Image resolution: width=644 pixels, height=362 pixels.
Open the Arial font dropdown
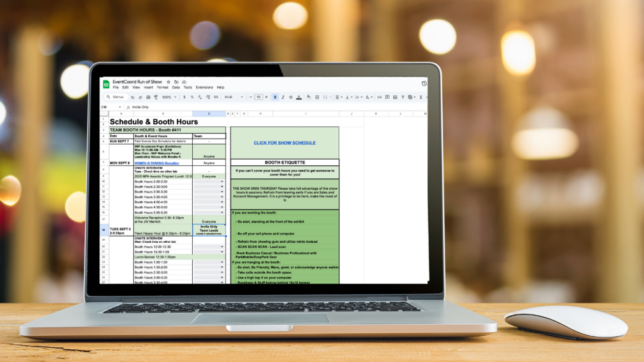click(x=234, y=97)
